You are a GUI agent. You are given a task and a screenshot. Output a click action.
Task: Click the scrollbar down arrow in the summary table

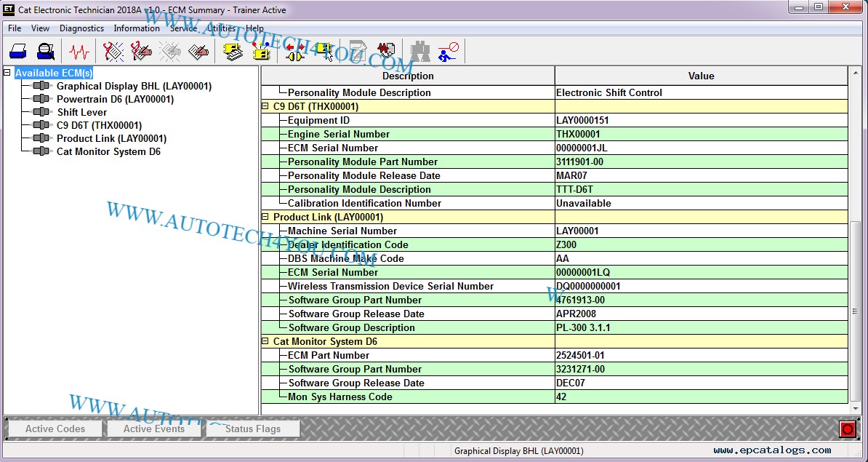855,408
